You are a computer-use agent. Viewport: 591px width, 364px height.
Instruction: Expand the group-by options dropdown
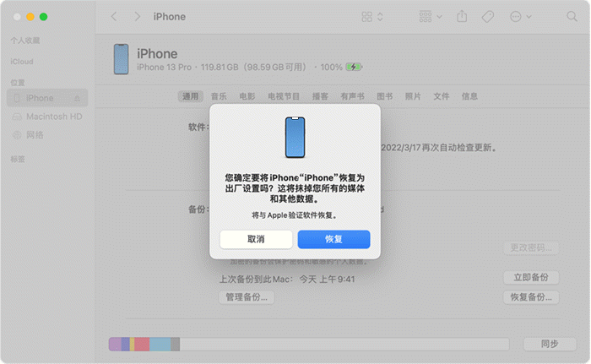tap(429, 17)
